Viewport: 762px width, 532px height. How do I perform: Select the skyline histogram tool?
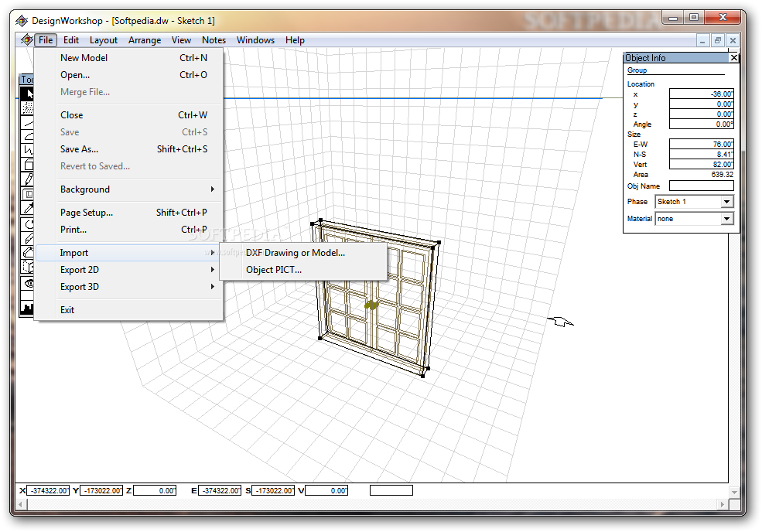coord(28,308)
